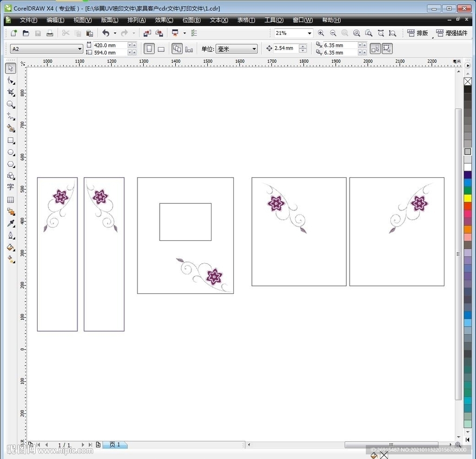
Task: Toggle apply layout to current page only
Action: coord(189,49)
